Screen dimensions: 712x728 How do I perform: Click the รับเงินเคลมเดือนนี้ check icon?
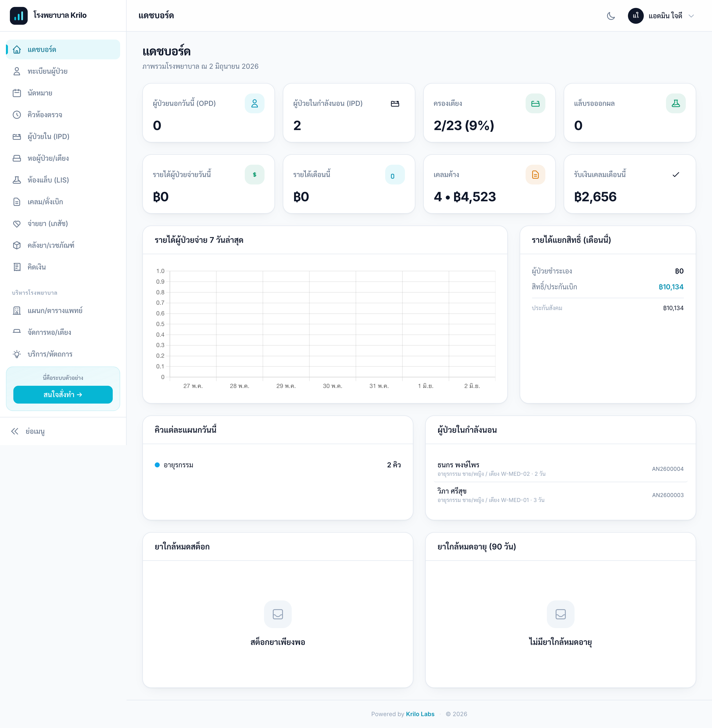click(676, 175)
